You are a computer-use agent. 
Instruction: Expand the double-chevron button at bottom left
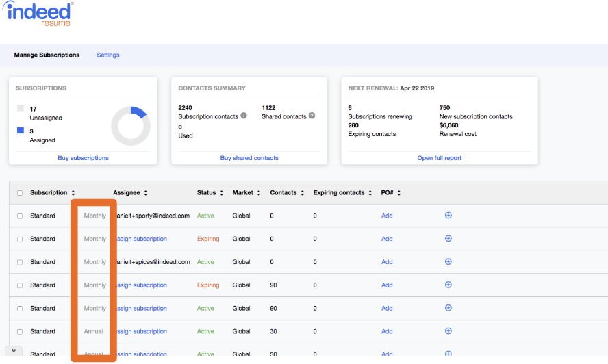pos(14,350)
